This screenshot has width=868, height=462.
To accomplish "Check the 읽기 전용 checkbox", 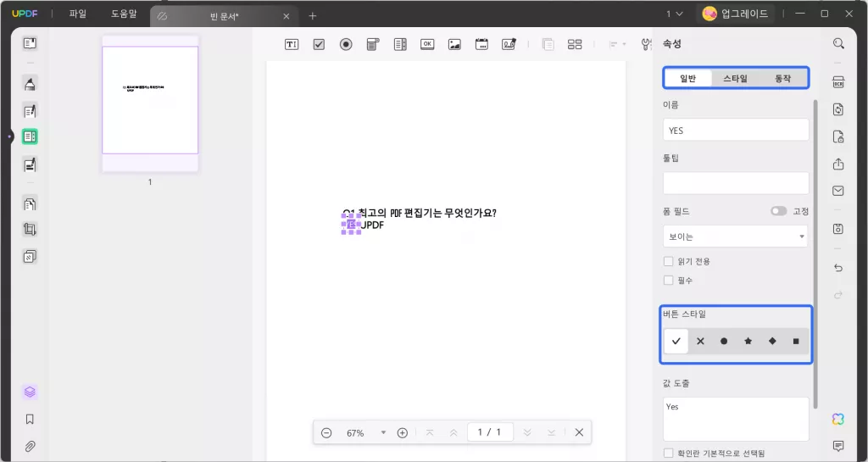I will tap(668, 261).
